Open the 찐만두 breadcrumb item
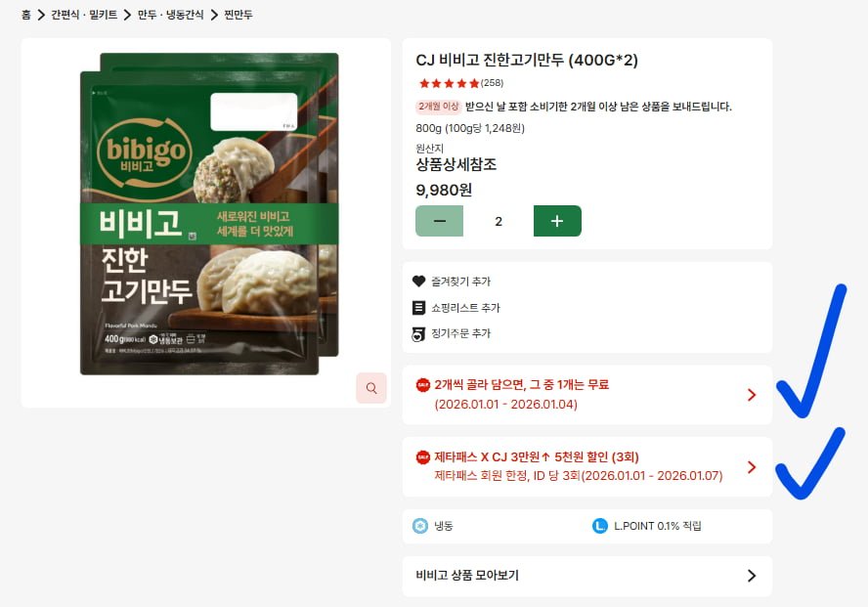The width and height of the screenshot is (868, 607). [239, 15]
